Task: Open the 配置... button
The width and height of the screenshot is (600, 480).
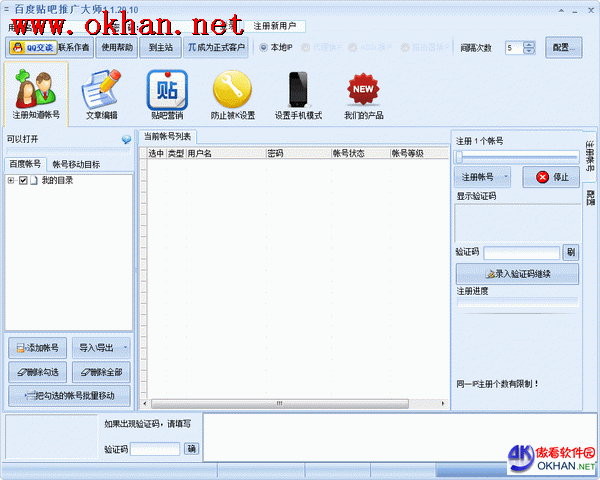Action: [564, 47]
